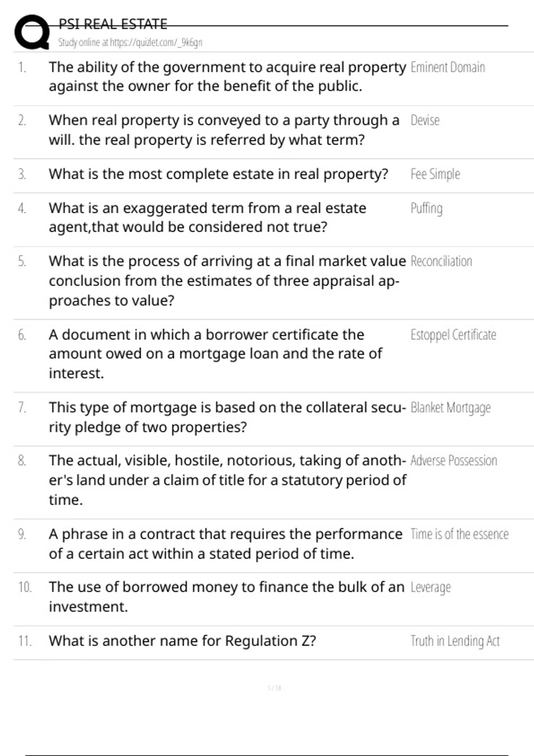Select the Reconciliation answer

click(441, 261)
